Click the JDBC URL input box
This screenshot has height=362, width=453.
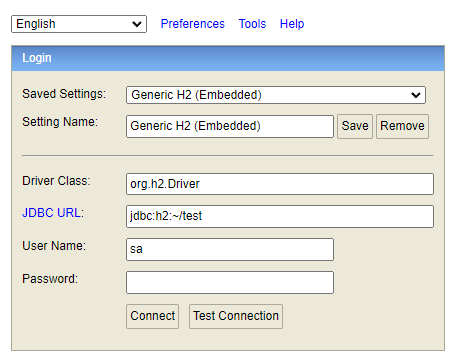[x=280, y=216]
